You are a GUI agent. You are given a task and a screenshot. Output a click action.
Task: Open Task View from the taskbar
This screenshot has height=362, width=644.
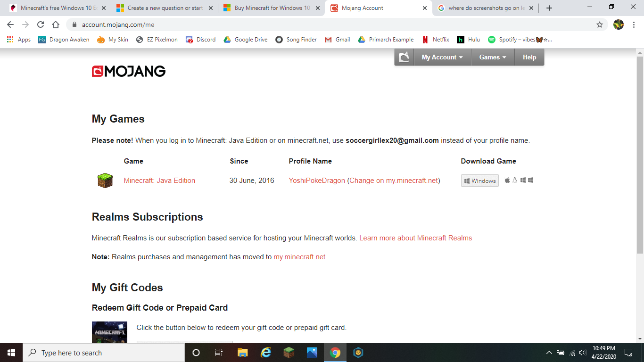[x=219, y=353]
